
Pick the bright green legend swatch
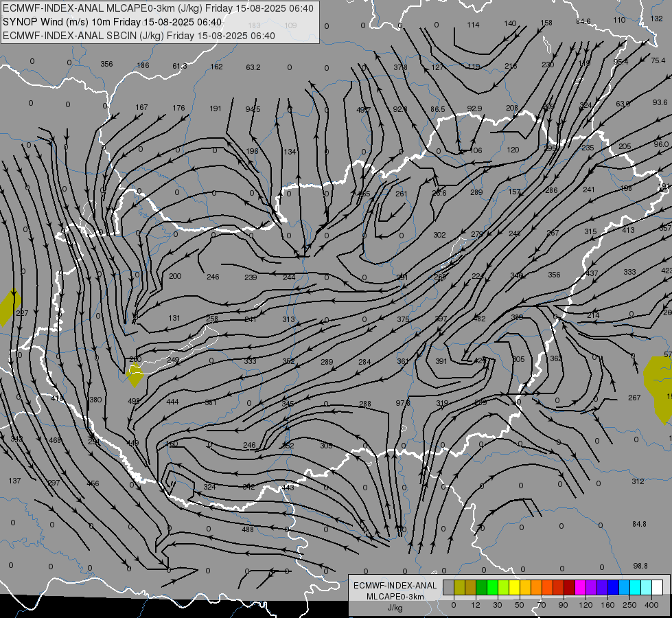pos(492,587)
